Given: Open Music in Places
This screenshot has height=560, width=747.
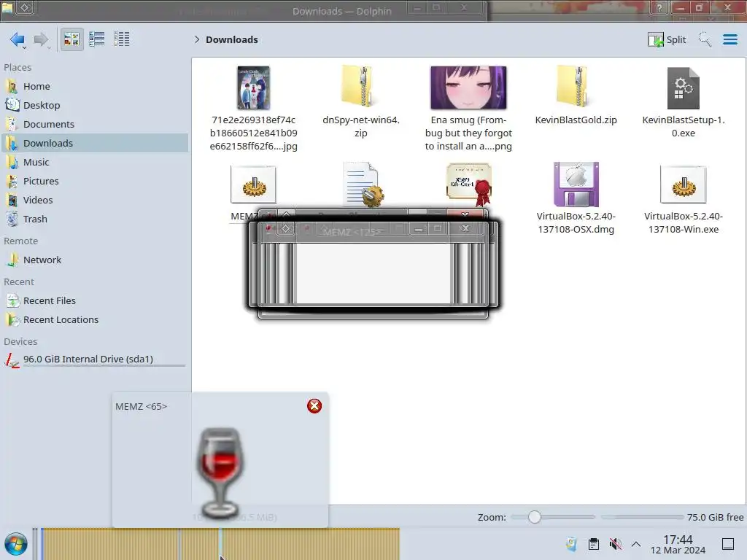Looking at the screenshot, I should click(94, 163).
